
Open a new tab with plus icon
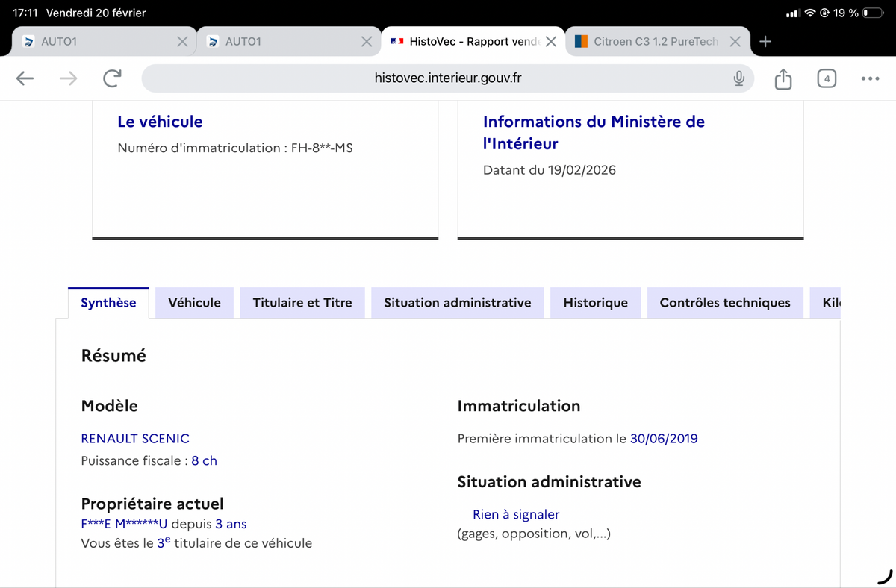point(765,42)
